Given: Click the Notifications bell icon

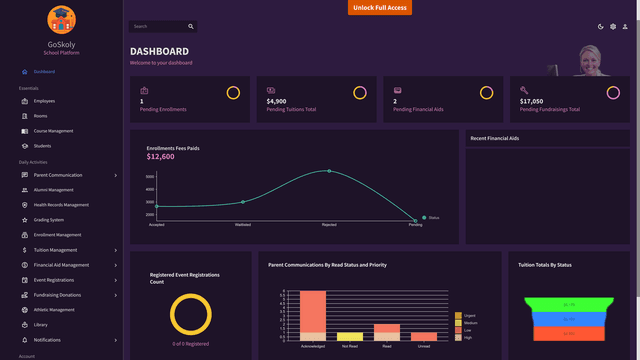Looking at the screenshot, I should pyautogui.click(x=24, y=340).
